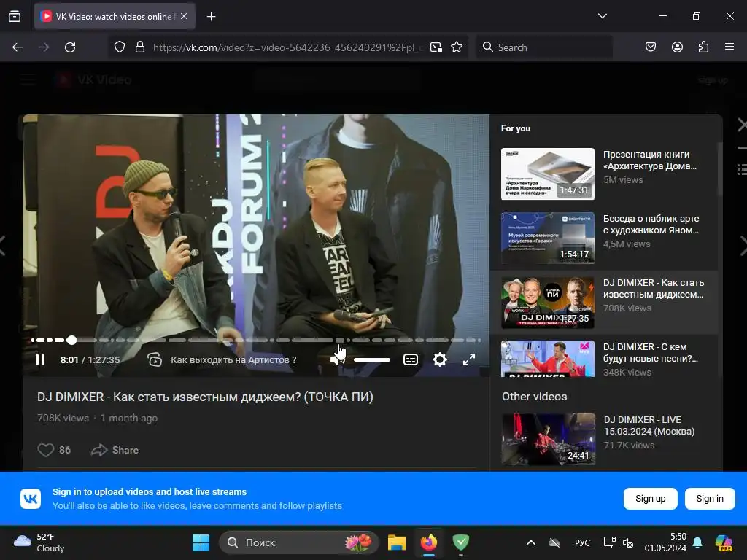747x560 pixels.
Task: Open Firefox account icon
Action: pyautogui.click(x=677, y=47)
